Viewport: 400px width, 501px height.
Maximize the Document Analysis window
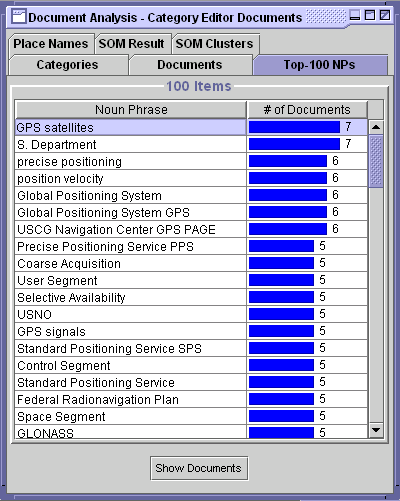370,15
